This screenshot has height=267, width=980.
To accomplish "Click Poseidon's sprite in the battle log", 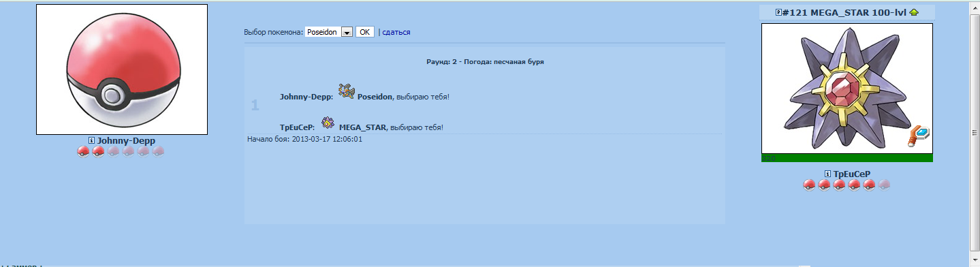I will coord(346,91).
